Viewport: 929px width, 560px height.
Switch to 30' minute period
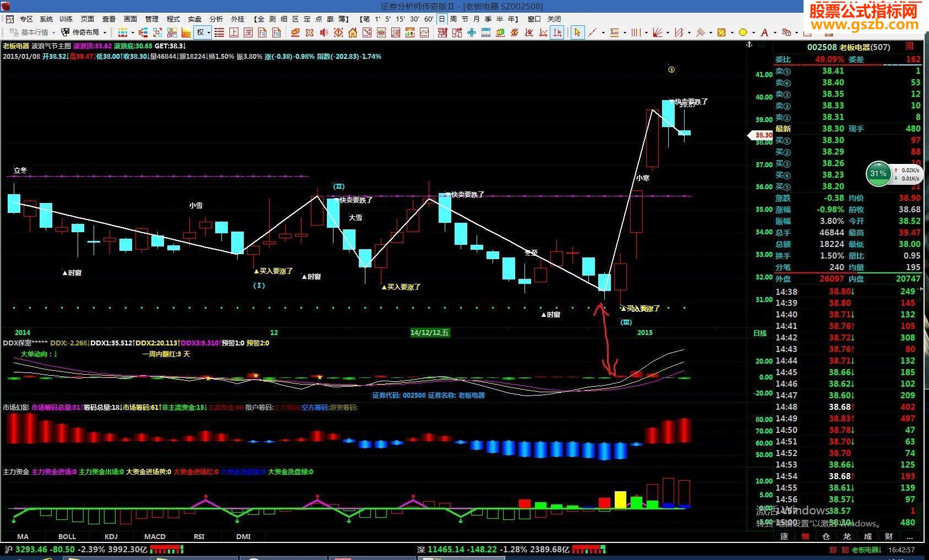414,19
